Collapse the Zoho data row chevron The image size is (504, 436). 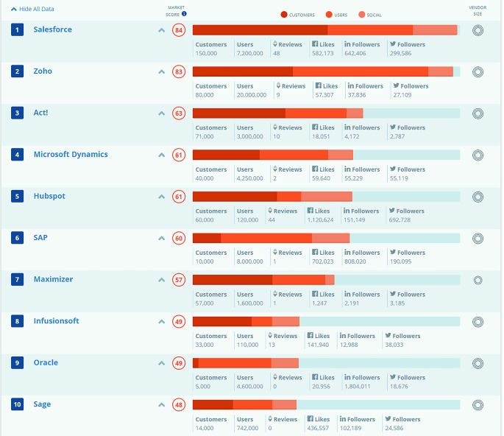(162, 71)
